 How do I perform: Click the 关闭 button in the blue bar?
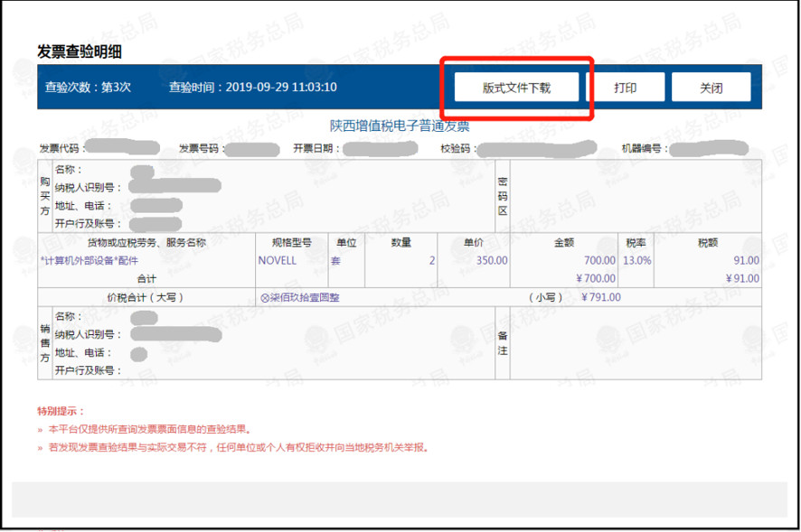(x=711, y=88)
